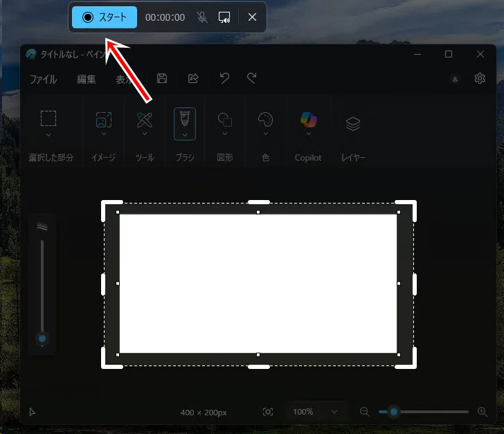Expand the ツール dropdown chevron
The image size is (504, 434).
pos(145,134)
